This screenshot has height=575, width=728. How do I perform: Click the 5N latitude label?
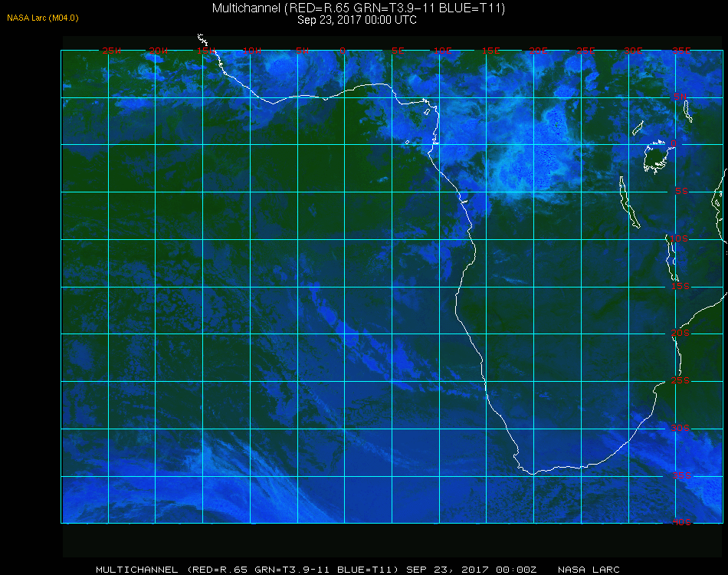(x=680, y=97)
